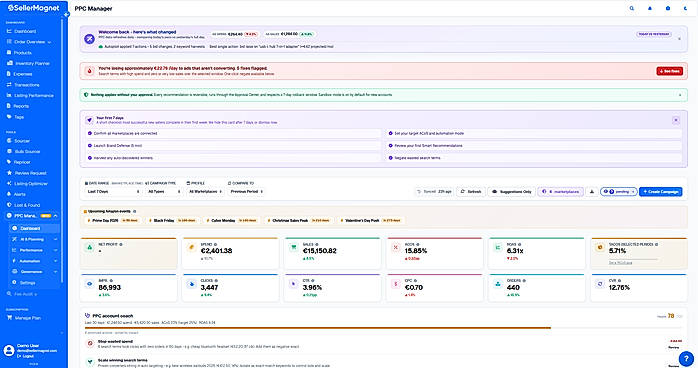The height and width of the screenshot is (368, 698).
Task: Check 'Confirm all marketplaces are connected' item
Action: click(x=233, y=133)
